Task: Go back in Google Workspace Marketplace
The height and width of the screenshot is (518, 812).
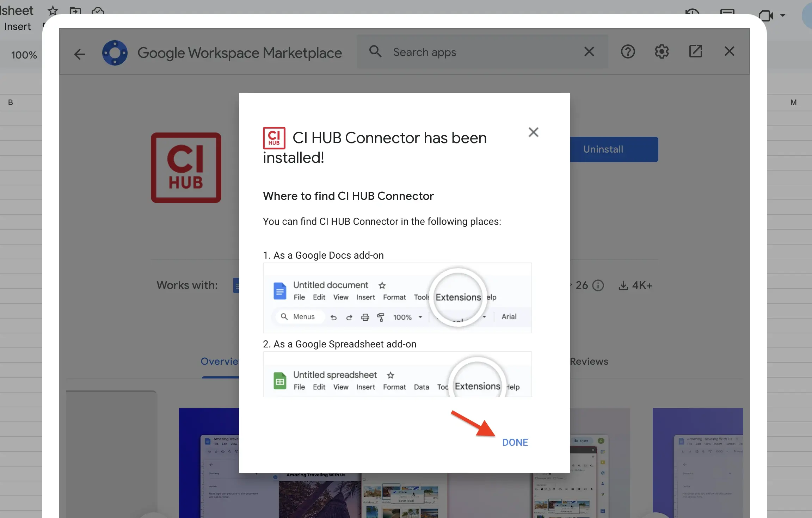Action: 80,54
